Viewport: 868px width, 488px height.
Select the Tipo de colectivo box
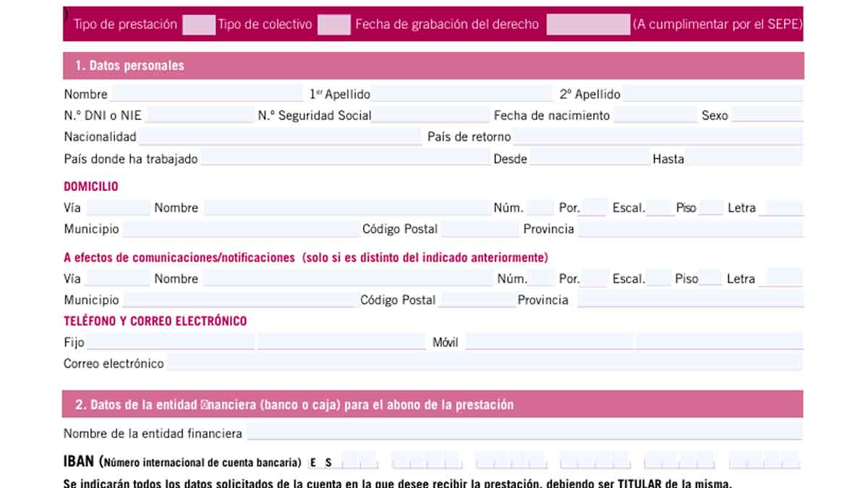click(x=333, y=25)
